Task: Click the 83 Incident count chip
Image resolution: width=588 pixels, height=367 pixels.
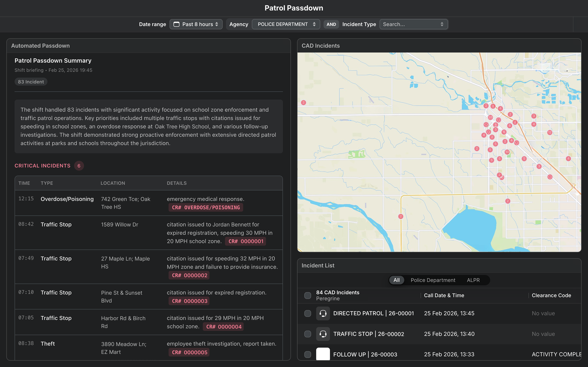Action: pyautogui.click(x=31, y=82)
